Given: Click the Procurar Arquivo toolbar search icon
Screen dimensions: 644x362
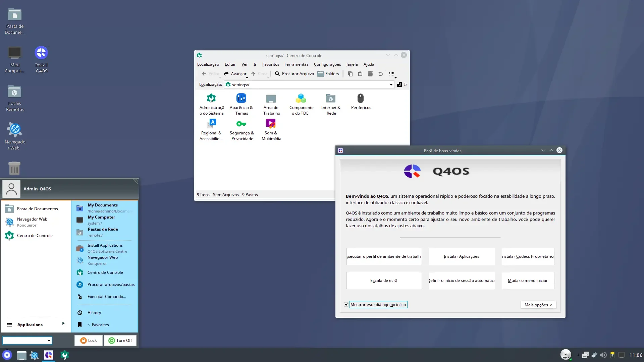Looking at the screenshot, I should coord(277,74).
